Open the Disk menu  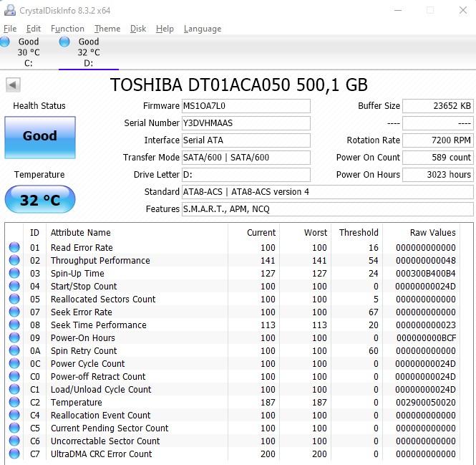[x=138, y=29]
